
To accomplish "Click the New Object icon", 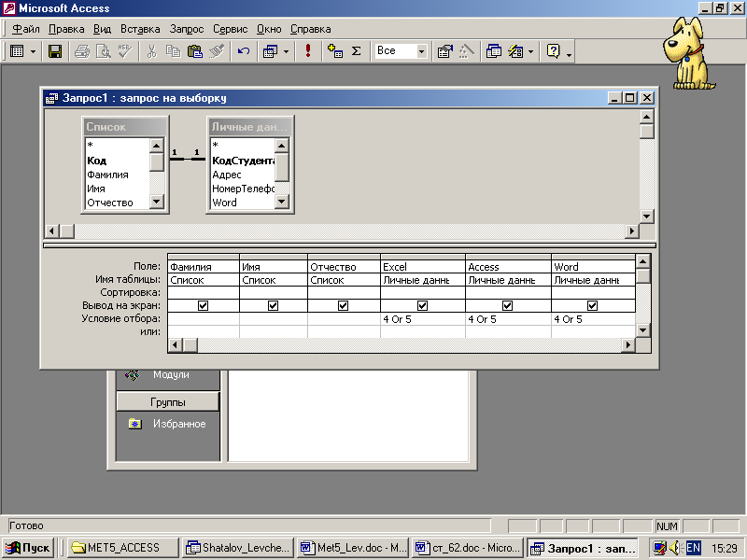I will (x=515, y=51).
